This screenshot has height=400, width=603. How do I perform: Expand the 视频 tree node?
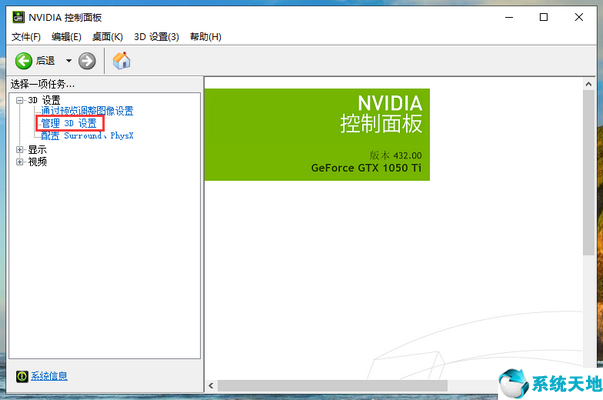pyautogui.click(x=20, y=162)
